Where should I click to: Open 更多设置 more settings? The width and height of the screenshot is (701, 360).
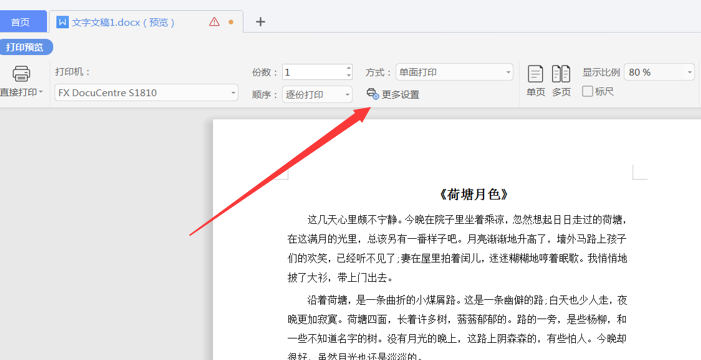393,94
